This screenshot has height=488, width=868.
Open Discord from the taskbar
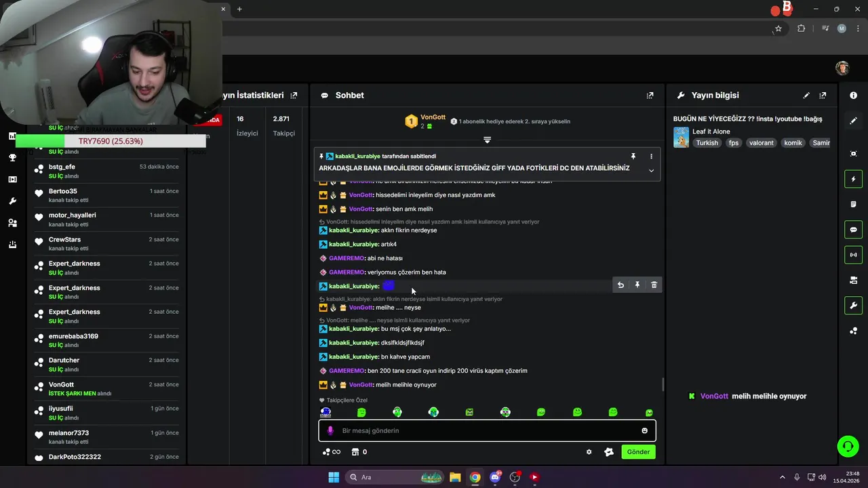pos(495,477)
